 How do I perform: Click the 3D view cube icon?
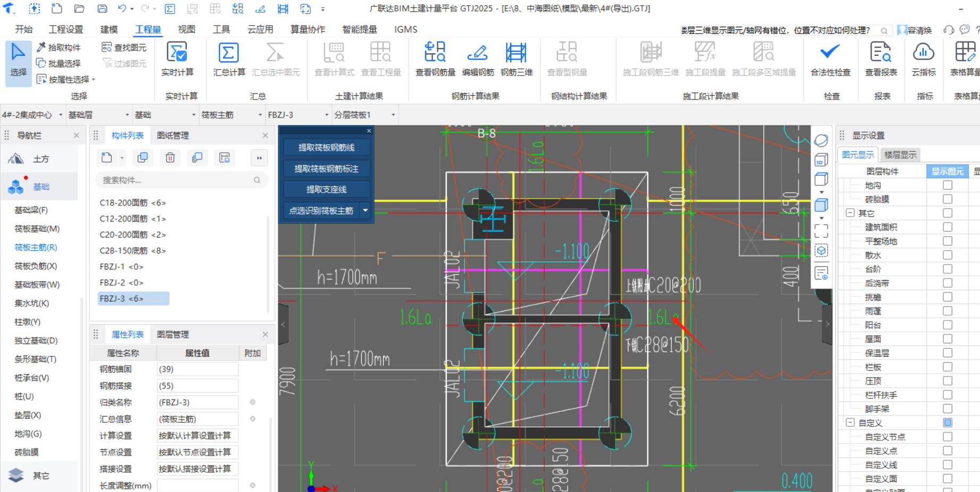point(821,160)
